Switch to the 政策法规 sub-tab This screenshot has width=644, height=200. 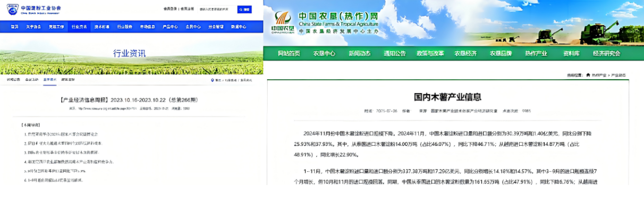[68, 79]
